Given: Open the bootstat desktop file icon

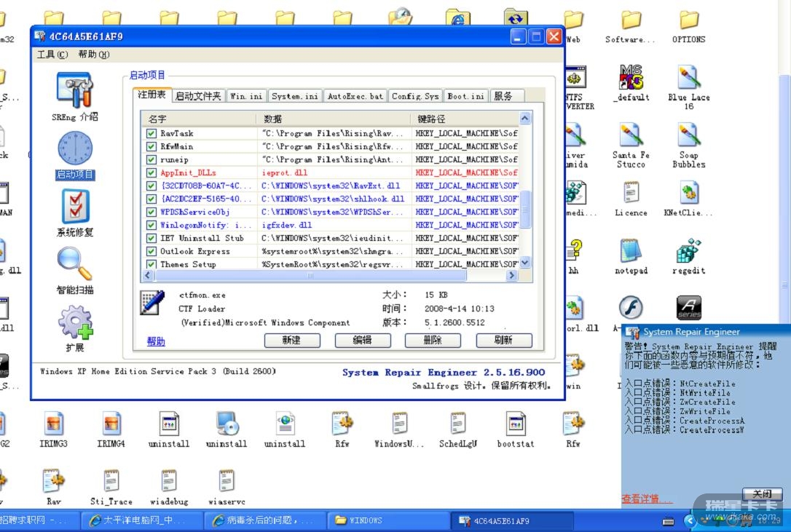Looking at the screenshot, I should pos(516,424).
